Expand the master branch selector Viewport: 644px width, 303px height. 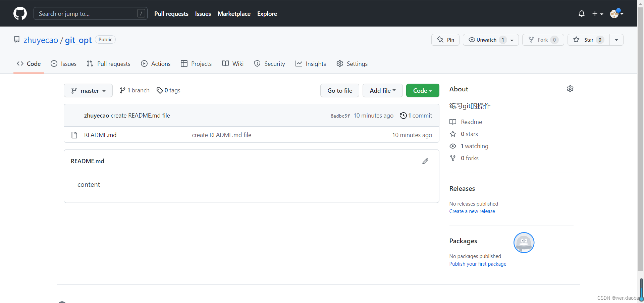point(88,90)
